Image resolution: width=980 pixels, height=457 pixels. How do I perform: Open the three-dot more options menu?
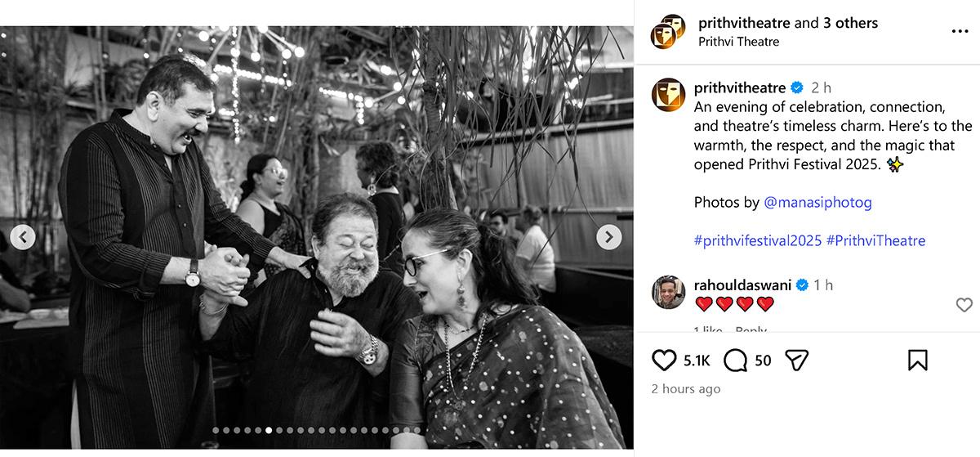(x=960, y=31)
